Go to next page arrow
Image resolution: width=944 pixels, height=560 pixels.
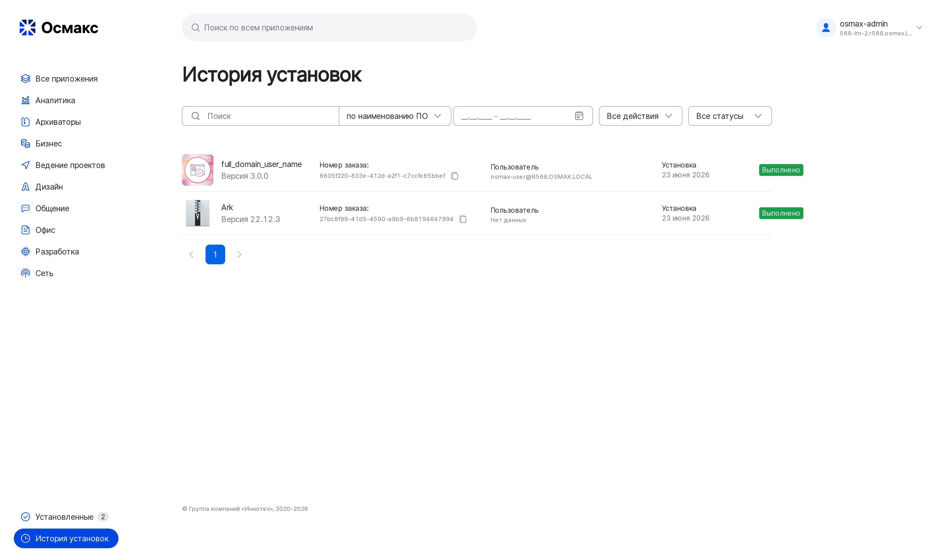pos(239,254)
